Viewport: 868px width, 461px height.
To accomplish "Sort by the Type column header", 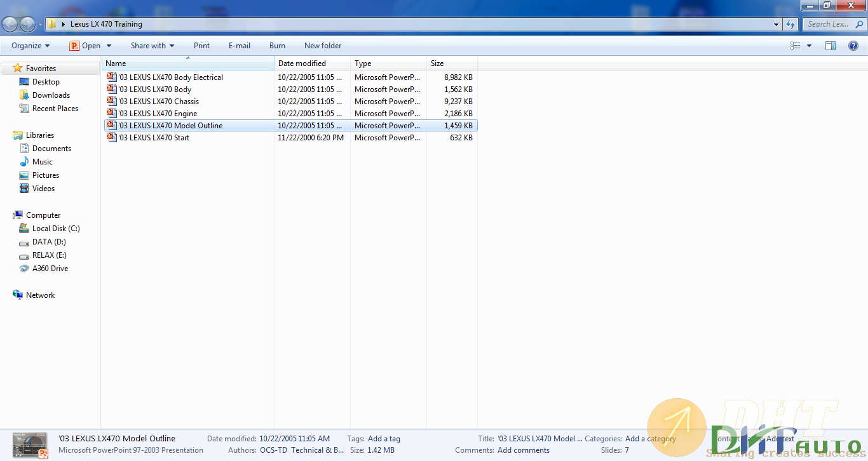I will point(389,63).
